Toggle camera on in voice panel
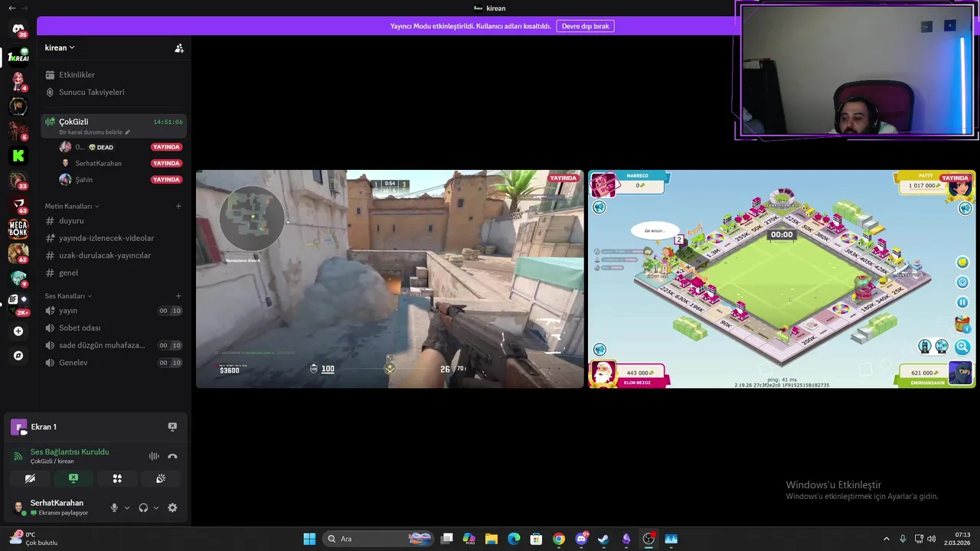This screenshot has width=980, height=551. point(30,478)
